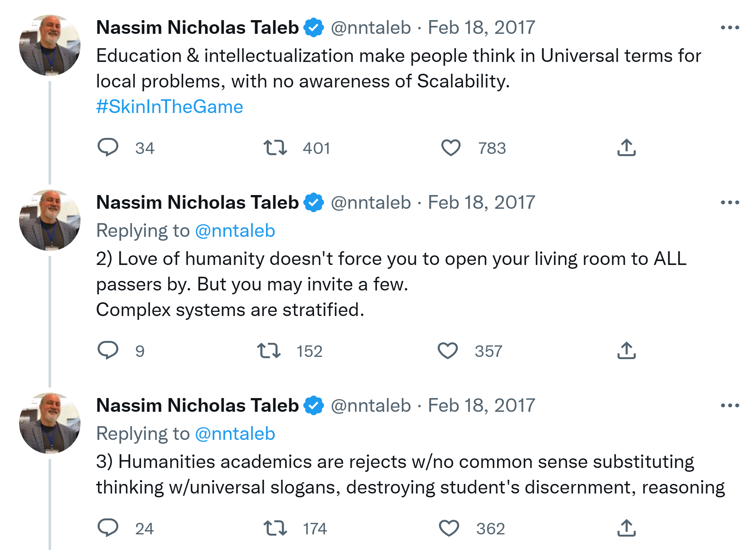Reply to the Love of humanity tweet
Screen dimensions: 756x550
pyautogui.click(x=108, y=350)
